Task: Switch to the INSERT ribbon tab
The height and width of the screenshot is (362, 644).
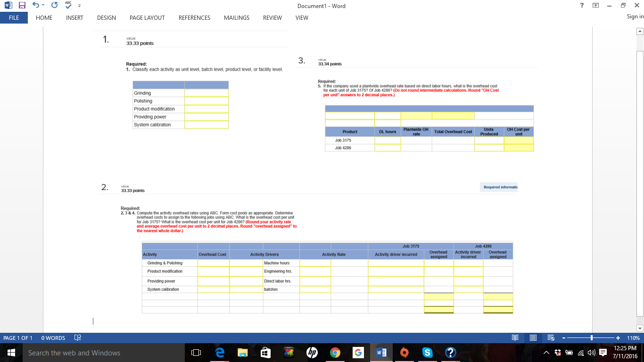Action: [x=74, y=17]
